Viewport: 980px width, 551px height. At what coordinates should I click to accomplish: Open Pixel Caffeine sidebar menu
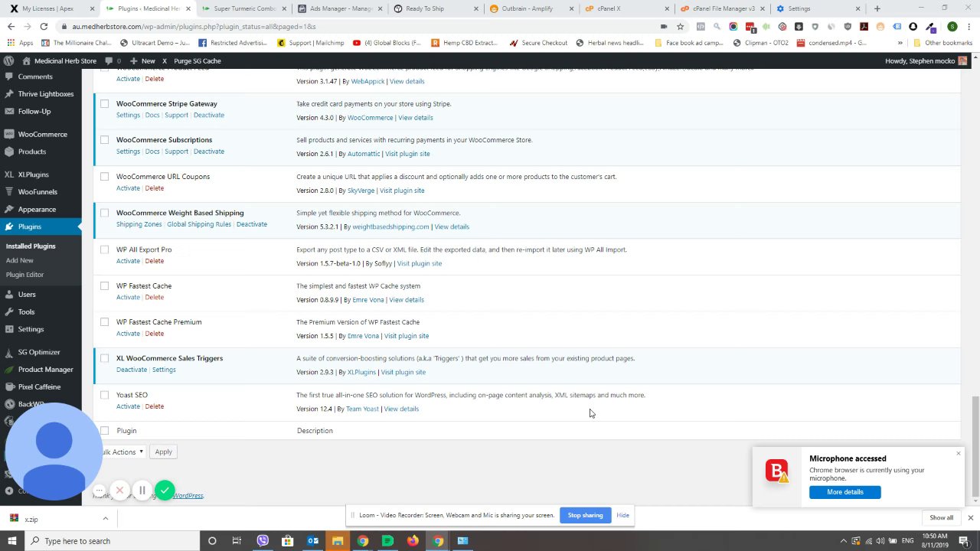click(41, 387)
